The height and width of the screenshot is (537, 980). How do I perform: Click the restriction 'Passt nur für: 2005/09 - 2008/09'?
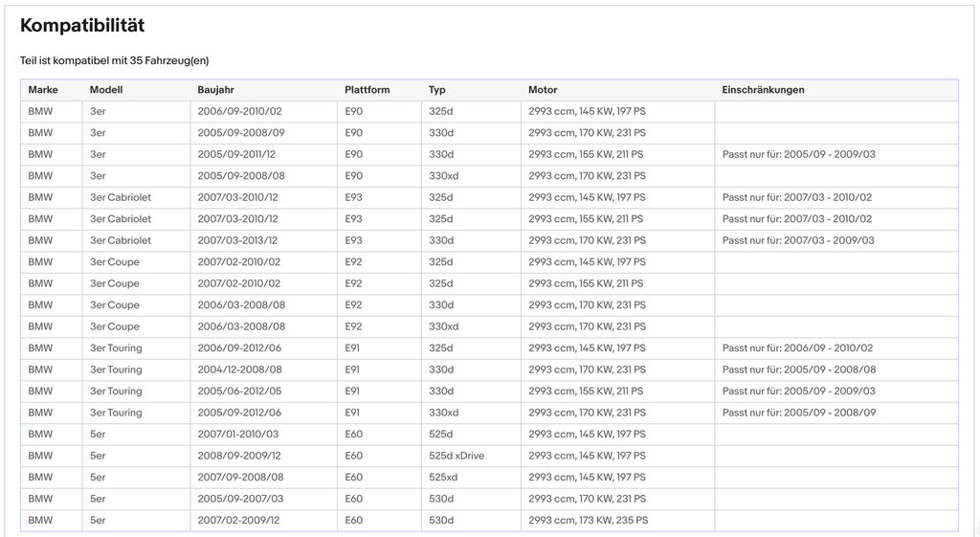[x=799, y=413]
